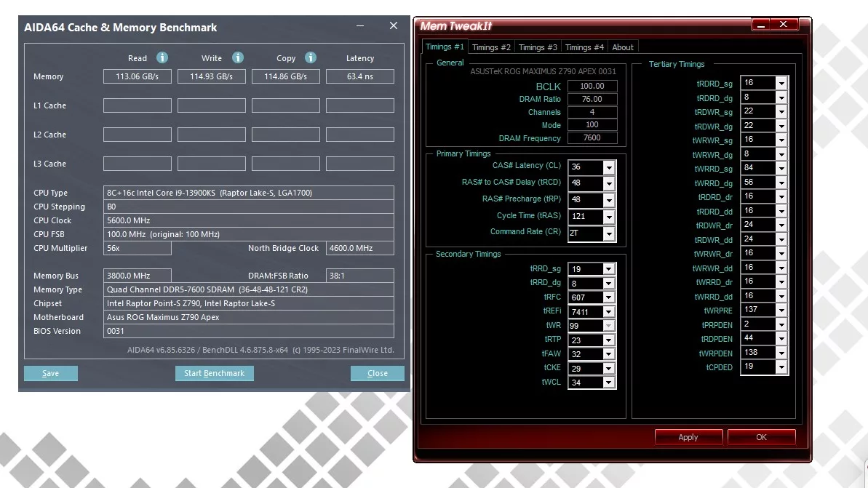Click the DRAM:FSB Ratio value 38:1
Viewport: 868px width, 488px height.
pyautogui.click(x=360, y=276)
